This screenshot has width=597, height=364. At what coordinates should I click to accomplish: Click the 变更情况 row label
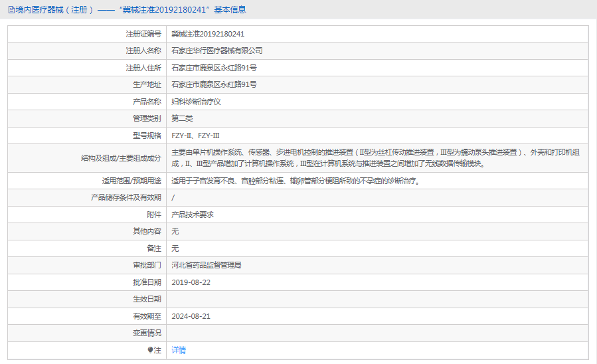pos(147,333)
